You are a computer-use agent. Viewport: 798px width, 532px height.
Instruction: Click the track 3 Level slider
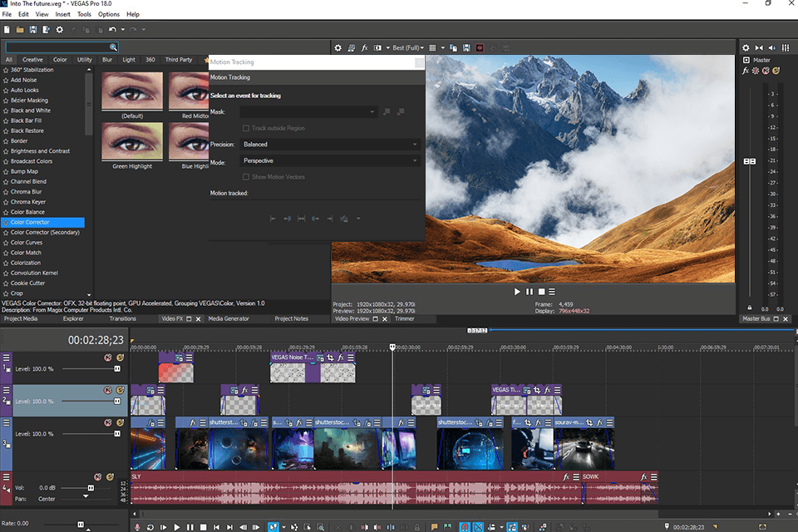click(117, 434)
